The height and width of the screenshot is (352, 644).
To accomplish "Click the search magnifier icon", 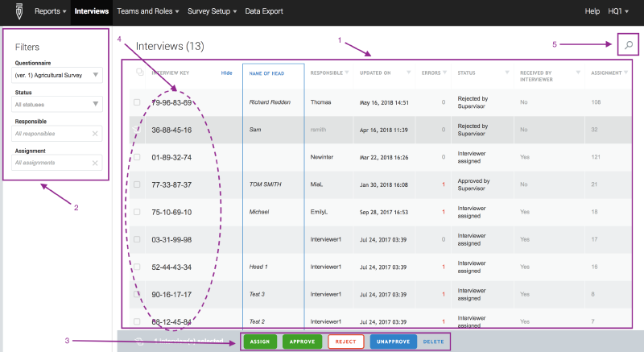I will 629,45.
